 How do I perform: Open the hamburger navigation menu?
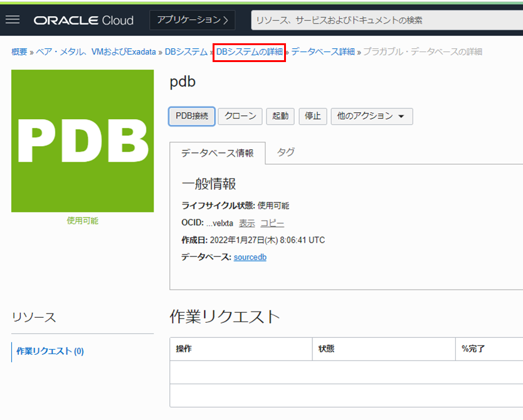(13, 20)
